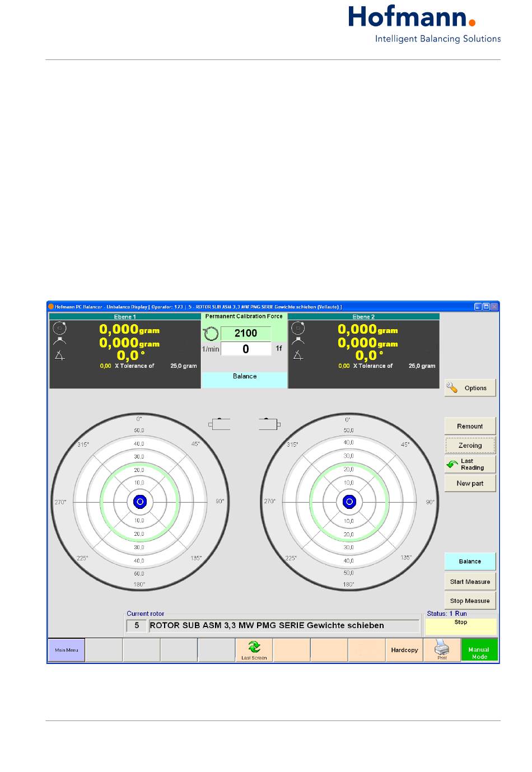The image size is (532, 772).
Task: Click the rotation arrow icon beside 2100
Action: [x=211, y=334]
